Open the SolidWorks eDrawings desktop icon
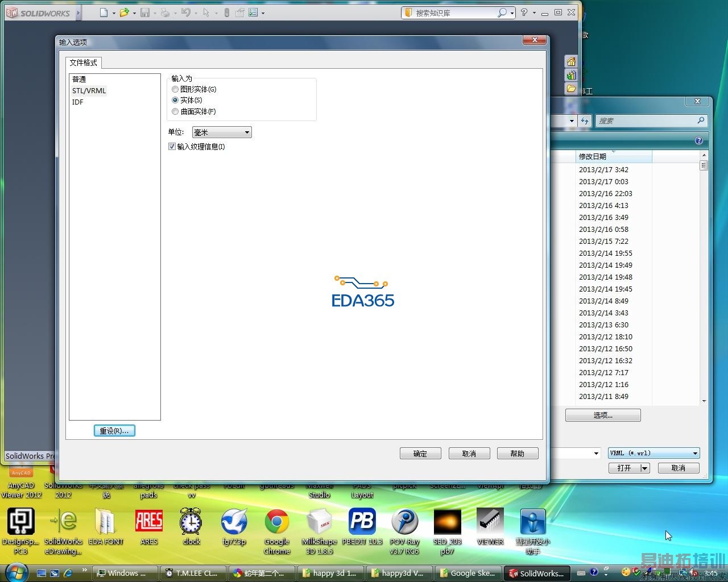 coord(63,530)
